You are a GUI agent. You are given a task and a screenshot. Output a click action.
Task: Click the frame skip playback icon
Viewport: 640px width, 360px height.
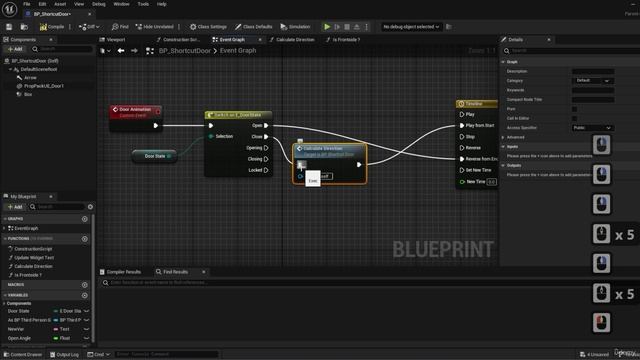pos(337,27)
